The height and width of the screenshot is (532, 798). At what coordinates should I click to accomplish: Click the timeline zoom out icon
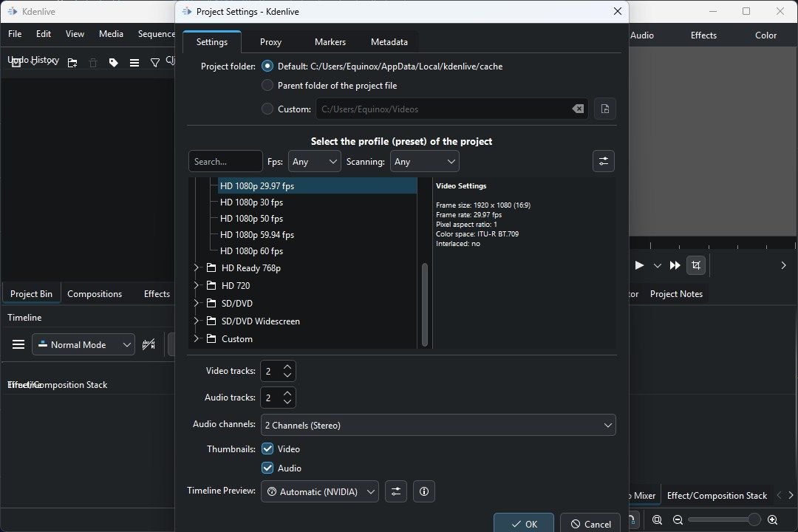pos(678,519)
